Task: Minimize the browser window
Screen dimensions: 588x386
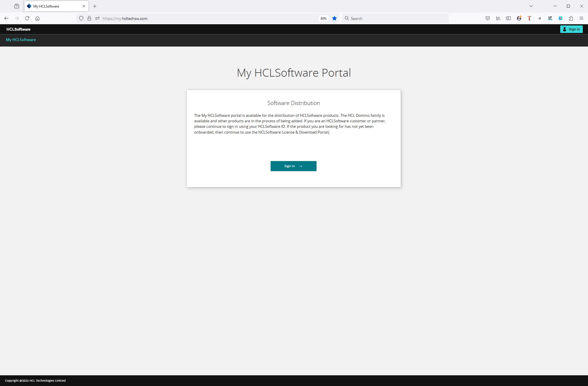Action: tap(555, 6)
